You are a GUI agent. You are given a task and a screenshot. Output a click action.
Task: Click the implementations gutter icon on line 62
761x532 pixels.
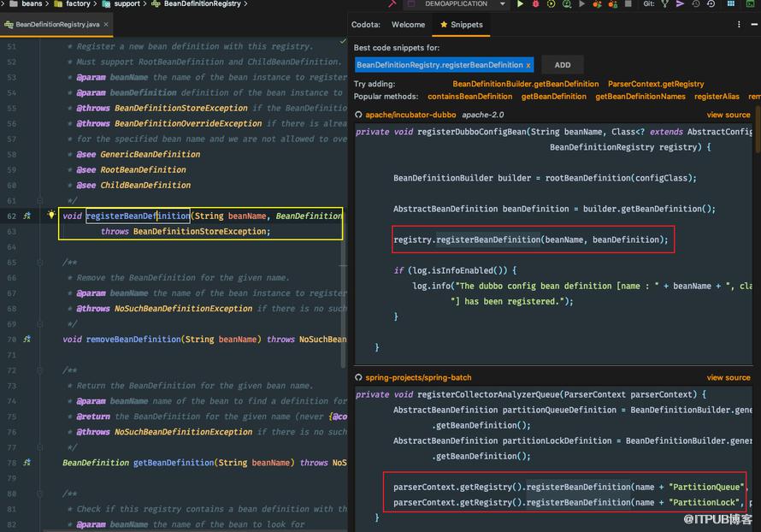tap(27, 216)
